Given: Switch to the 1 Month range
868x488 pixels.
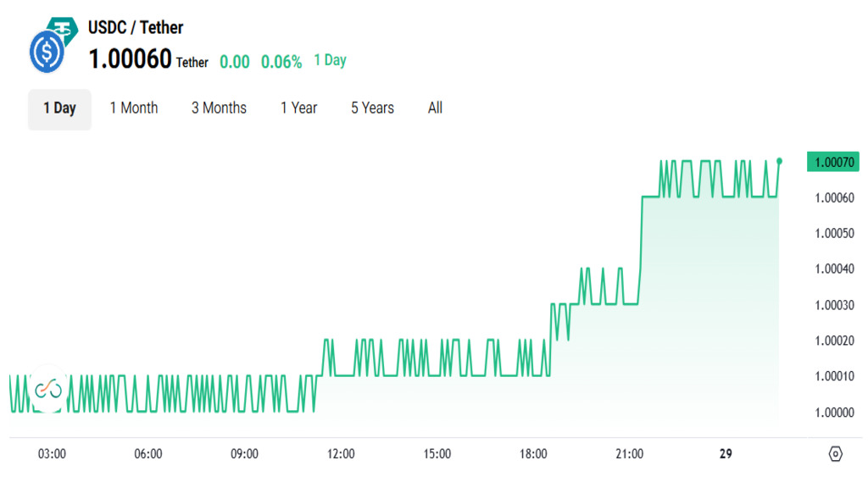Looking at the screenshot, I should pyautogui.click(x=134, y=108).
